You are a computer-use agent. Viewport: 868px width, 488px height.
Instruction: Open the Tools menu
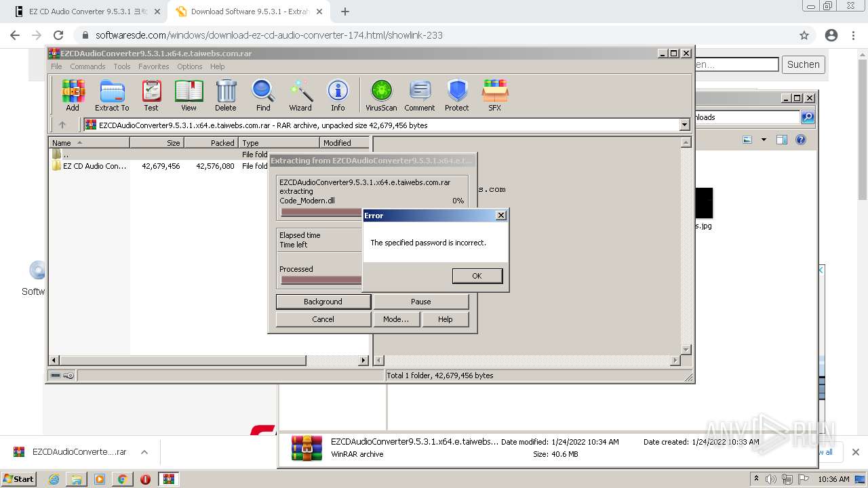click(x=122, y=66)
